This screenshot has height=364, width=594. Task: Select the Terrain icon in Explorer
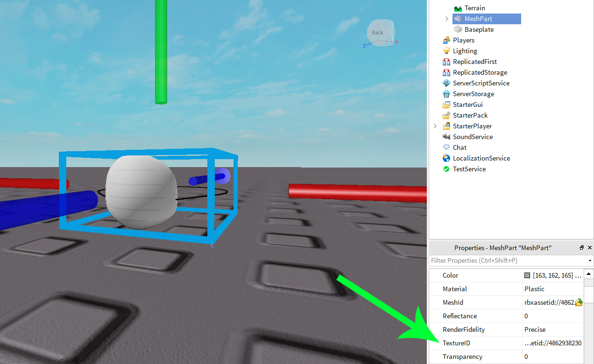click(457, 8)
